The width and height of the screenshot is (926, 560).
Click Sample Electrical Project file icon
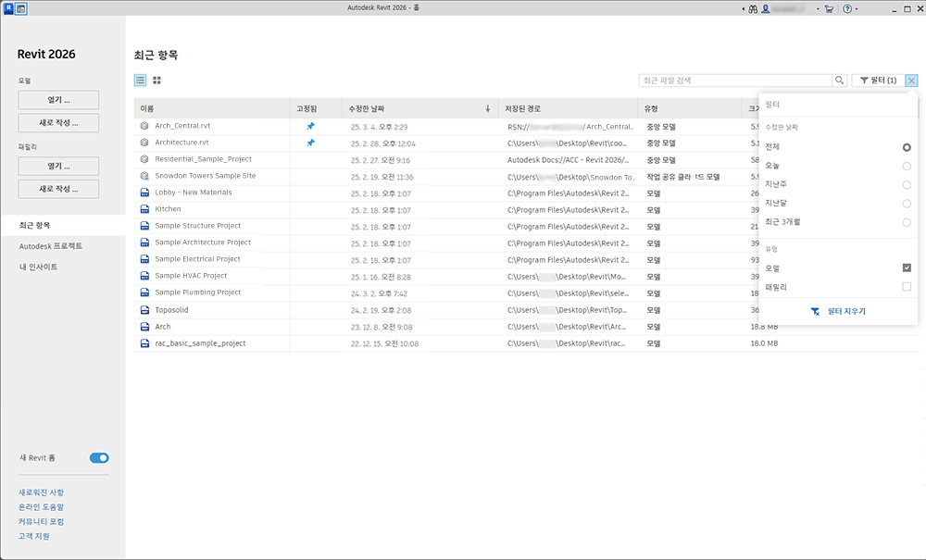144,259
